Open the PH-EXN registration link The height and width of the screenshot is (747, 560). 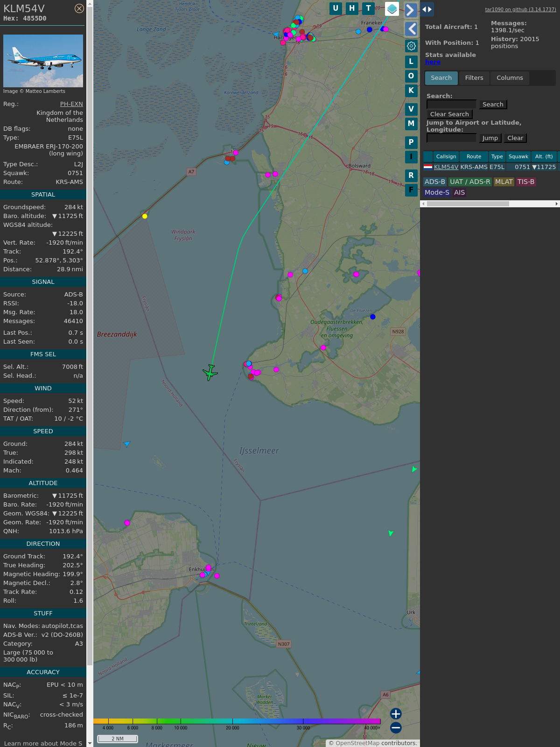(x=71, y=104)
